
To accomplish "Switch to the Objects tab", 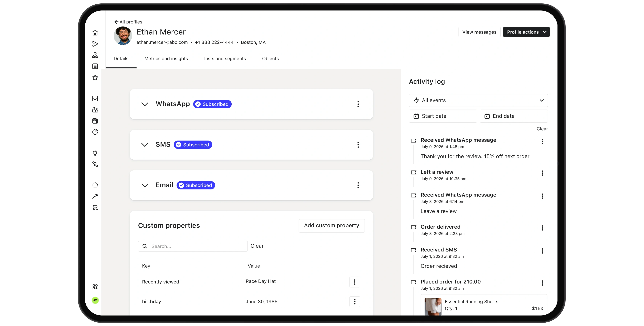I will (x=271, y=59).
